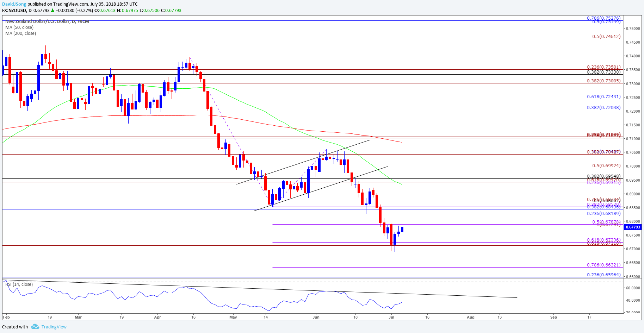The height and width of the screenshot is (333, 644).
Task: Click the 0.786(0.75276) Fibonacci label
Action: coord(603,18)
